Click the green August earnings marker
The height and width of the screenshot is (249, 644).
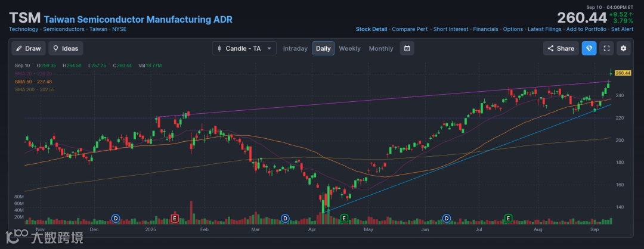coord(509,219)
